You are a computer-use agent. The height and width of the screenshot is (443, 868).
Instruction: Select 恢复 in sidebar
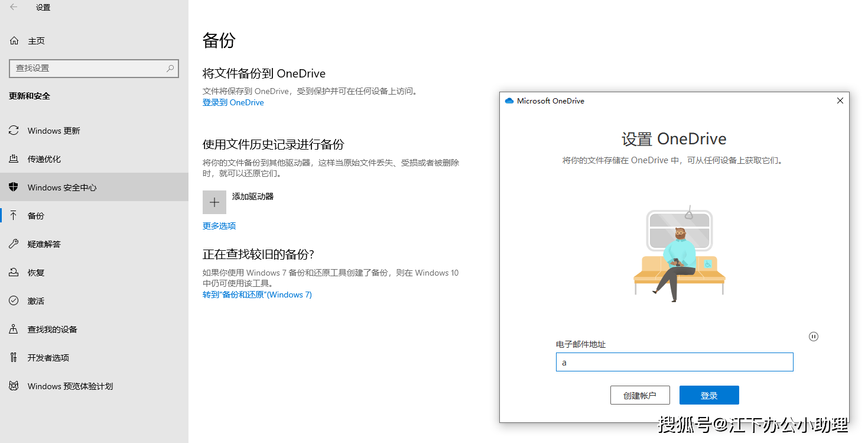(95, 273)
